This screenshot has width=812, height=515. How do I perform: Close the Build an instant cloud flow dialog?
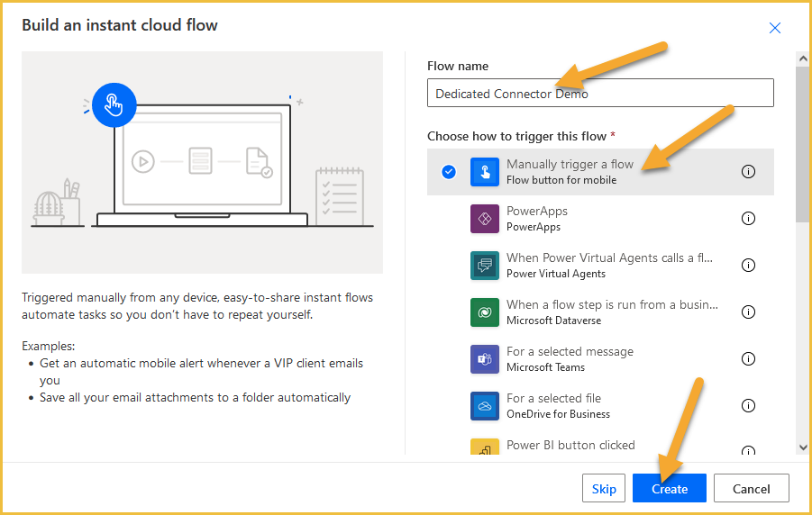pyautogui.click(x=775, y=28)
